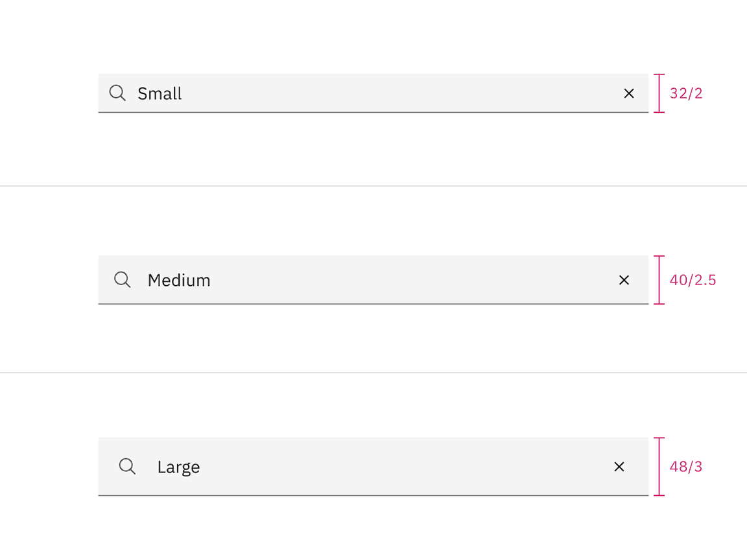This screenshot has height=560, width=747.
Task: Select the search icon of the Medium field
Action: (x=122, y=280)
